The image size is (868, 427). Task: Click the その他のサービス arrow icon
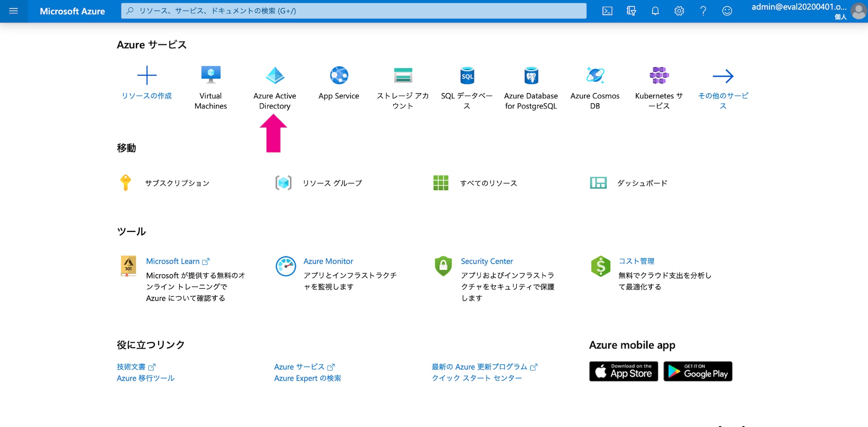pos(723,76)
